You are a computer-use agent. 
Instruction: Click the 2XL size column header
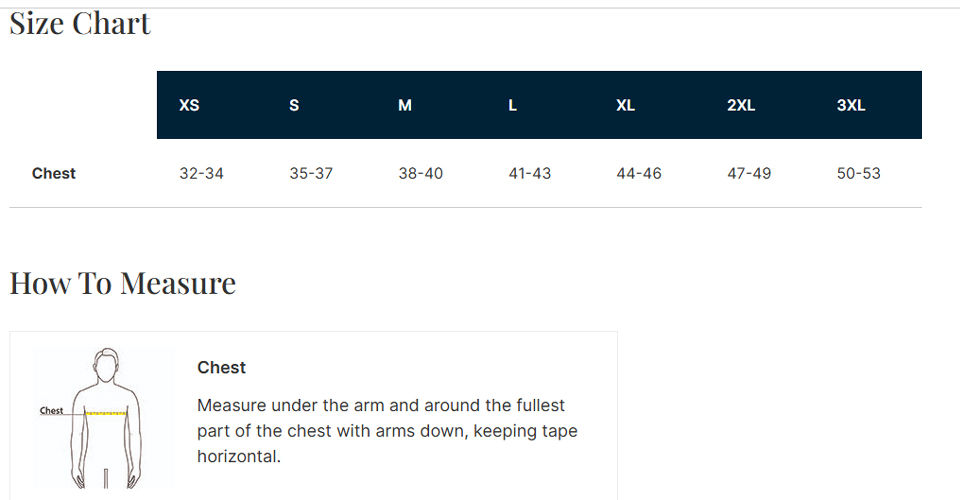[x=741, y=105]
